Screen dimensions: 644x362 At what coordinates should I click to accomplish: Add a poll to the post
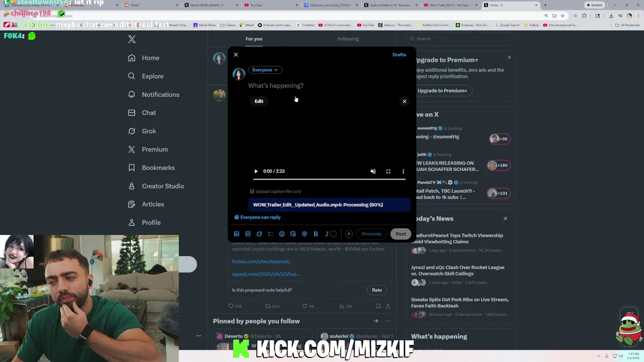(271, 234)
